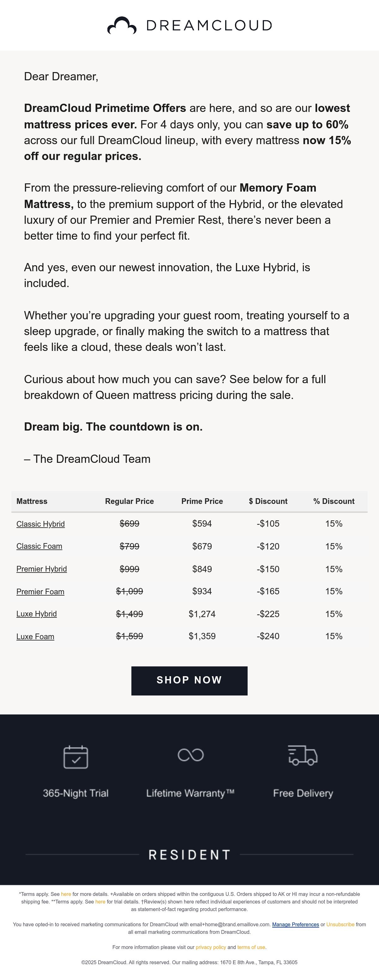Viewport: 379px width, 980px height.
Task: Click the Lifetime Warranty infinity icon
Action: point(190,755)
